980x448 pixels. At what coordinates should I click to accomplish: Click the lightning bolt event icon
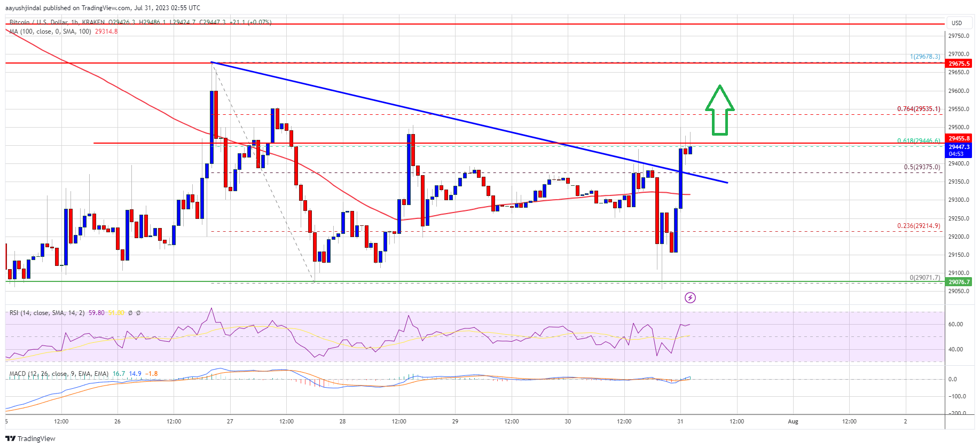[690, 297]
